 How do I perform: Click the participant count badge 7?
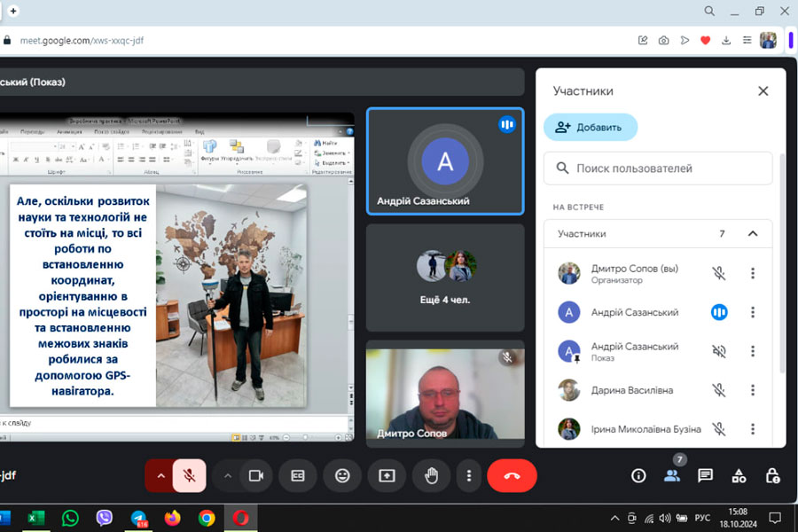pyautogui.click(x=679, y=459)
